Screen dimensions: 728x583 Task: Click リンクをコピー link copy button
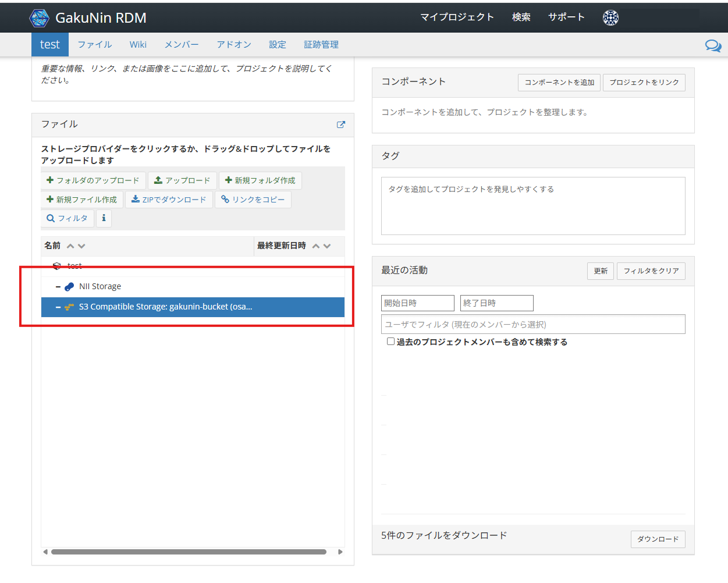point(253,200)
